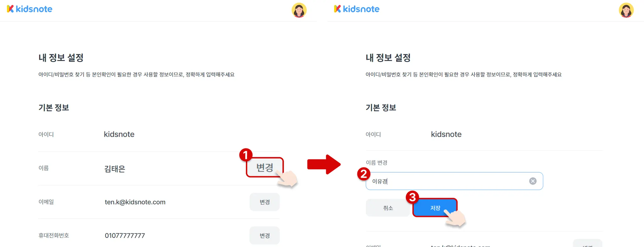This screenshot has height=247, width=644.
Task: Click the email ten.k@kidsnote.com text
Action: [x=135, y=202]
